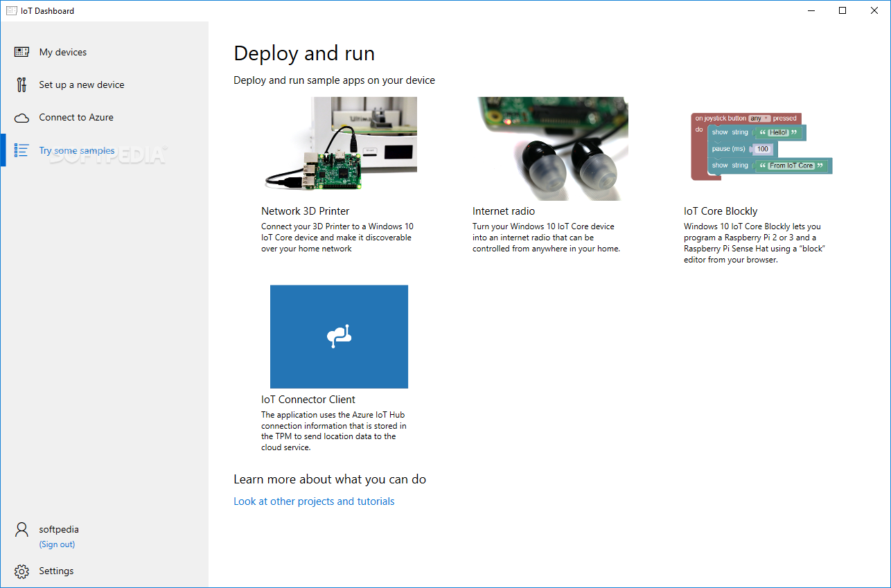Click the Sign out link
Image resolution: width=891 pixels, height=588 pixels.
57,544
